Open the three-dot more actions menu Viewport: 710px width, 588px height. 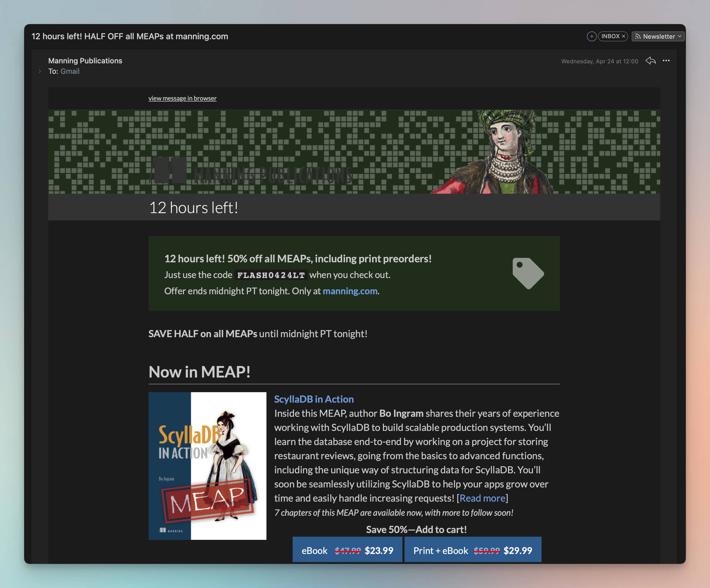666,61
